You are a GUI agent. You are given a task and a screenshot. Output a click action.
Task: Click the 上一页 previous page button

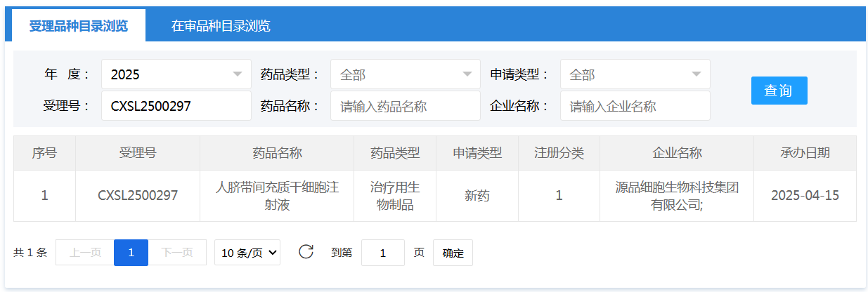pos(85,253)
